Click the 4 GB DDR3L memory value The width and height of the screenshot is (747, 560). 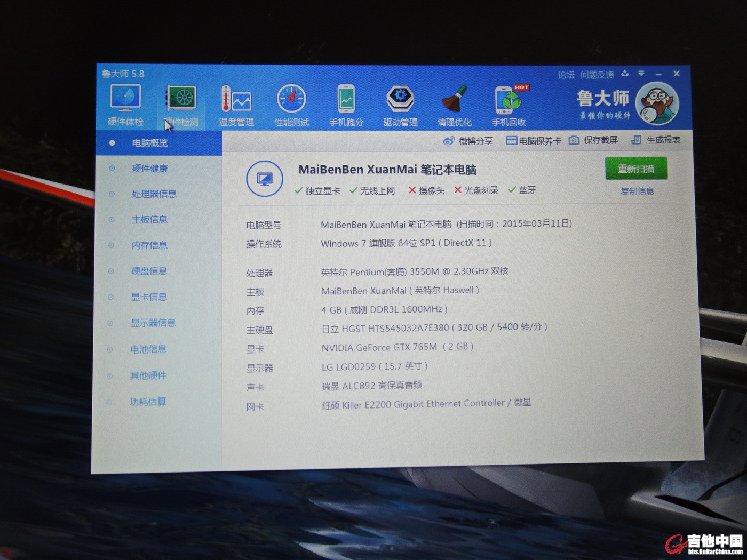click(x=384, y=309)
